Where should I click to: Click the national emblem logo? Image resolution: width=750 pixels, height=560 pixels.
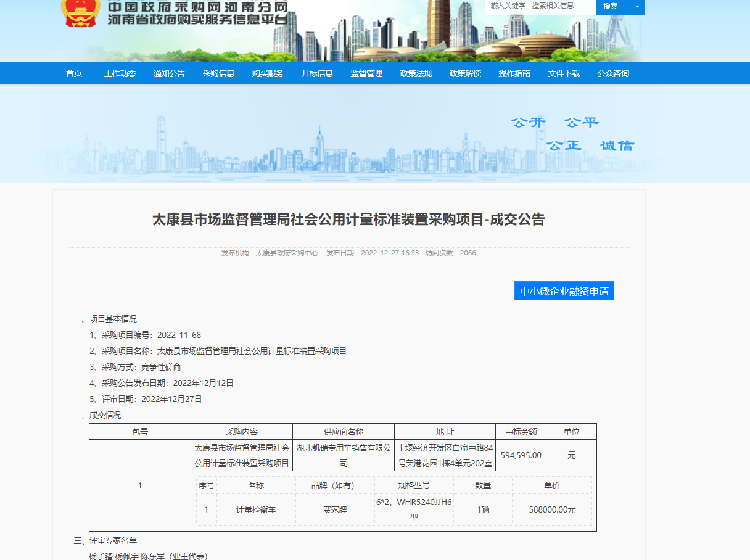pyautogui.click(x=81, y=12)
